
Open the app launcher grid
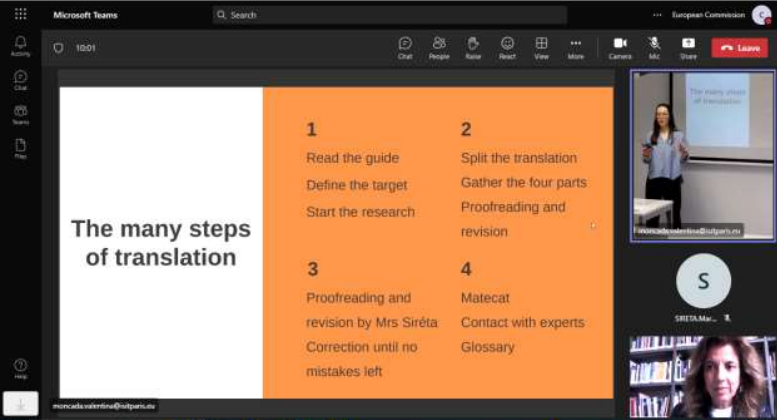[x=20, y=15]
